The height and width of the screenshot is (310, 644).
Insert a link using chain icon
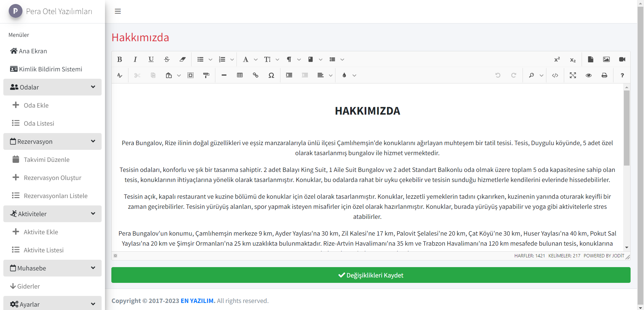[256, 75]
